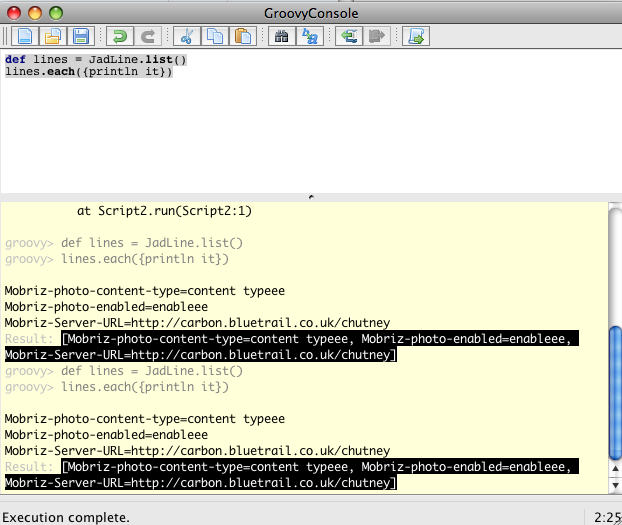
Task: Run the script with the Run icon
Action: coord(416,37)
